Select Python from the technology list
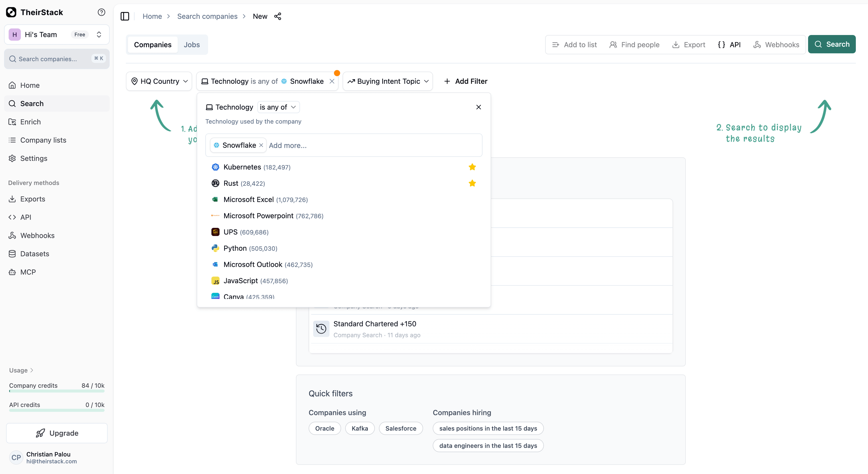 pyautogui.click(x=344, y=248)
